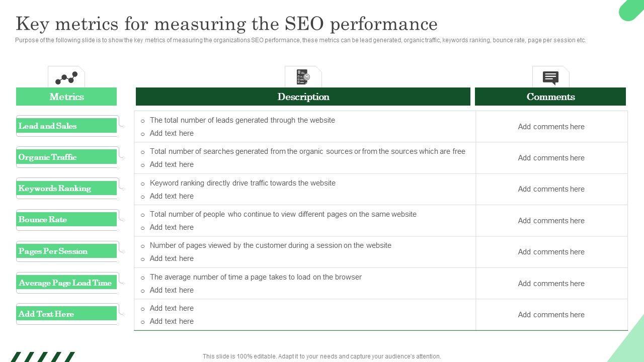644x362 pixels.
Task: Click the comments cell for Organic Traffic
Action: click(551, 158)
